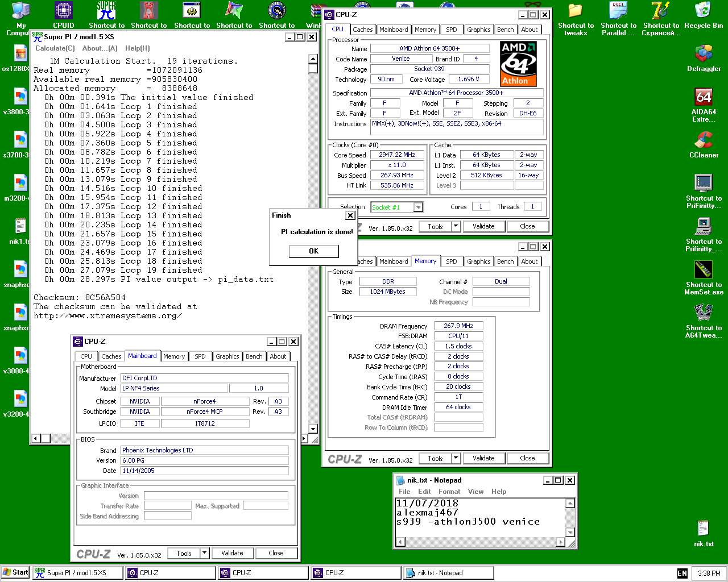This screenshot has width=728, height=582.
Task: Open Shortcut to Parallel desktop icon
Action: tap(618, 11)
